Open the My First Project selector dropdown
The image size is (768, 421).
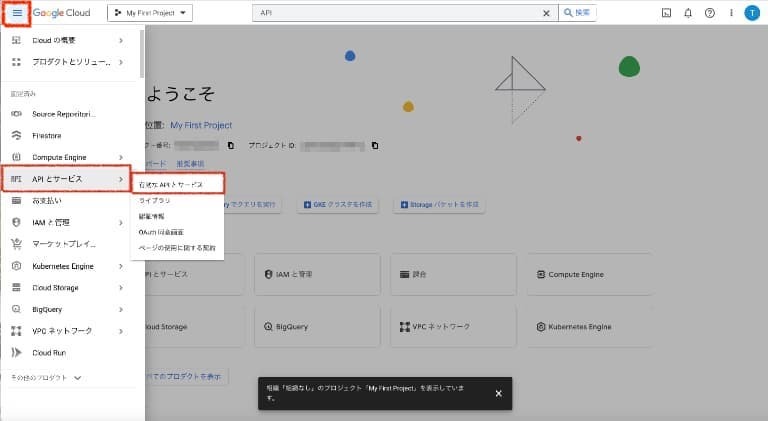(x=150, y=14)
